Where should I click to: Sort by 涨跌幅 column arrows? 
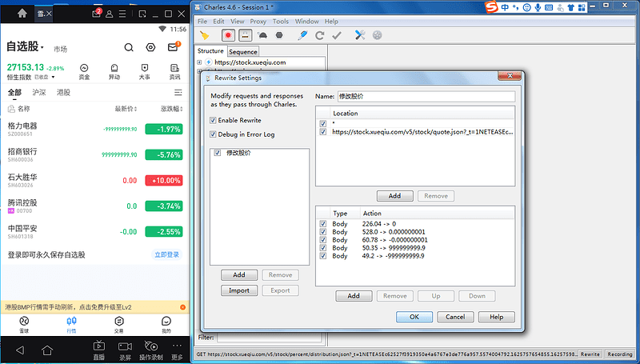[182, 109]
